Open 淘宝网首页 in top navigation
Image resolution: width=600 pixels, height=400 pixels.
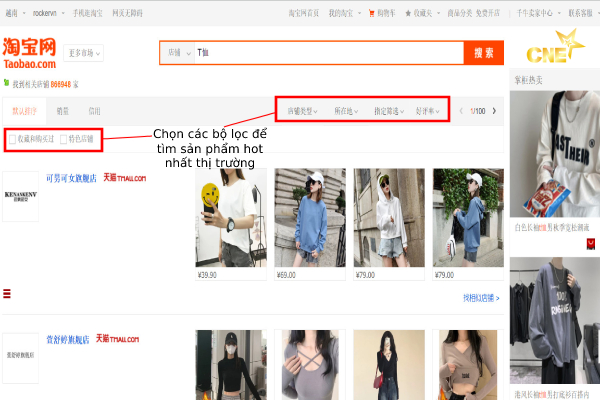(x=304, y=13)
